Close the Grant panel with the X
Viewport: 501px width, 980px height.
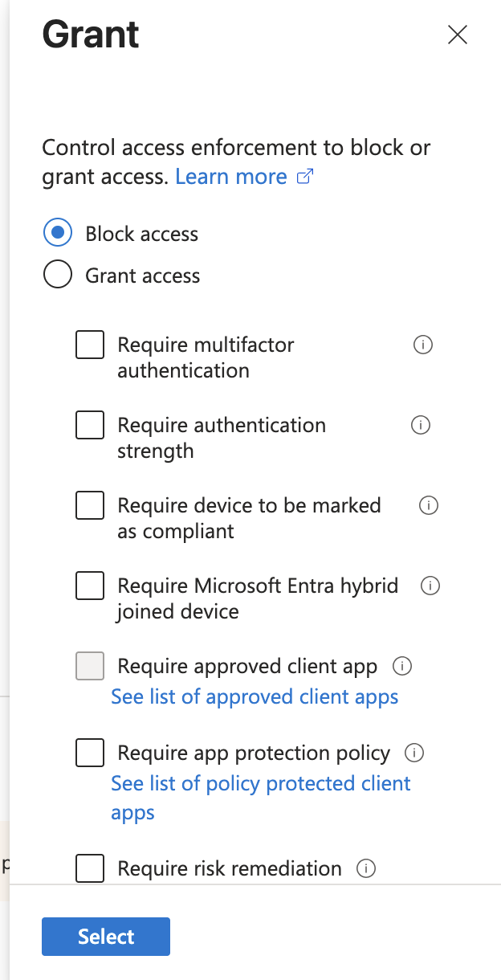tap(458, 35)
